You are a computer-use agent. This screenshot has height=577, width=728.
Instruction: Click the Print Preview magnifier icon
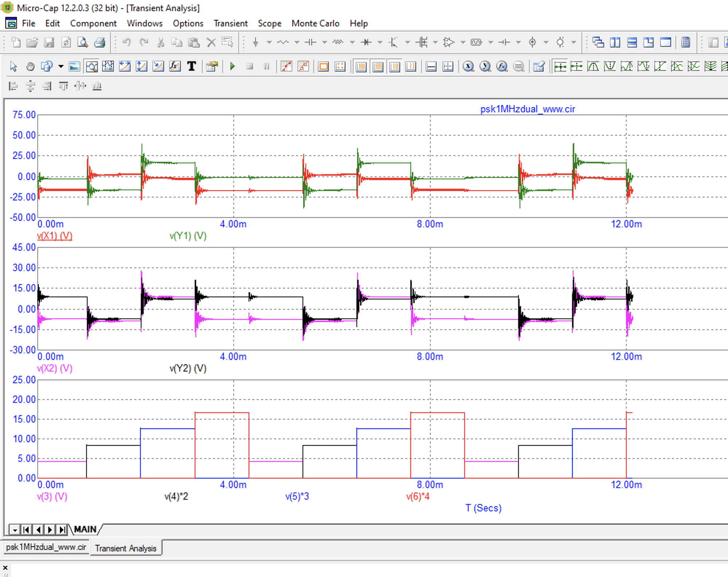click(x=83, y=43)
